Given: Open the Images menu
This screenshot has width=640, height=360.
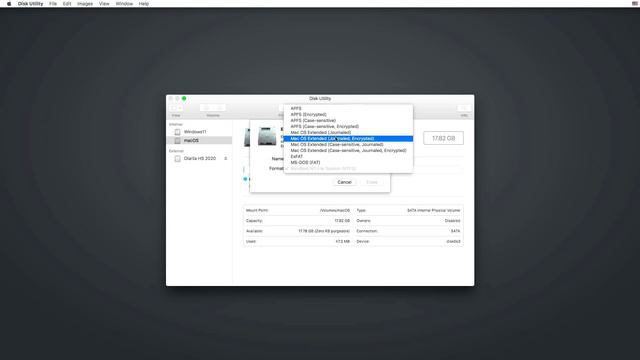Looking at the screenshot, I should click(85, 4).
